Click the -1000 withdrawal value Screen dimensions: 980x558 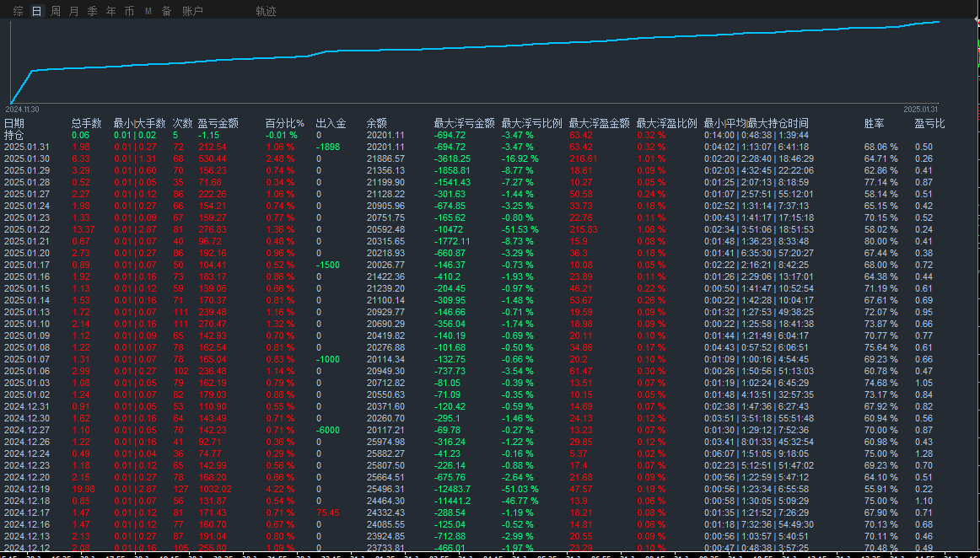[328, 359]
